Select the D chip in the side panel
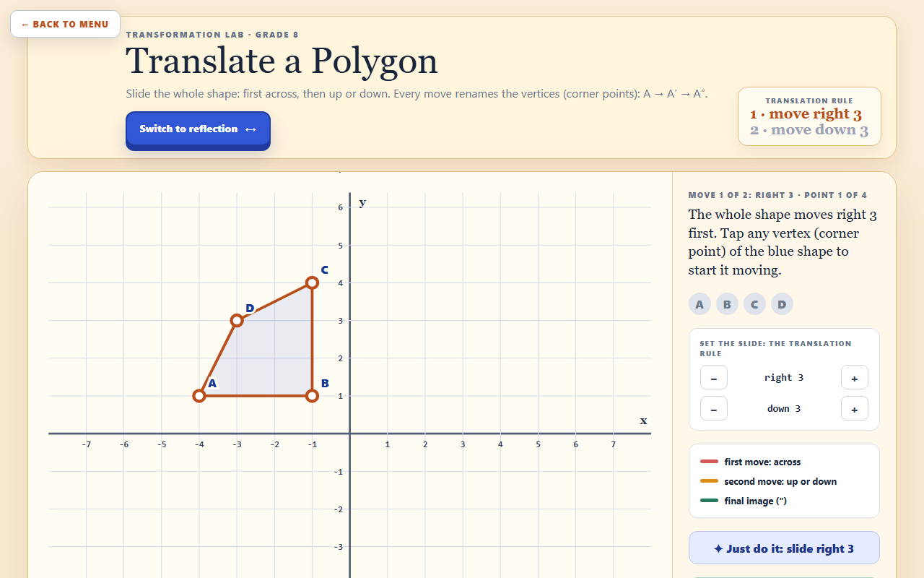Screen dimensions: 924x578 pos(782,304)
